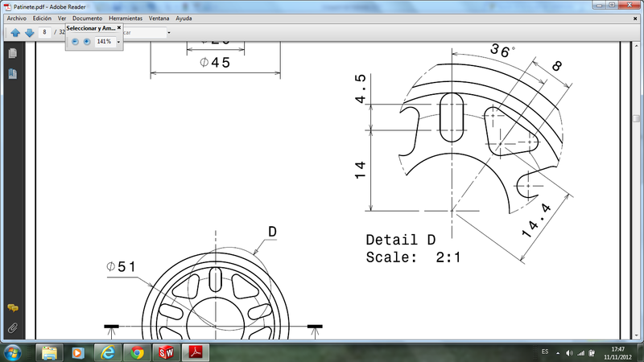Click the scrollbar down arrow
The image size is (644, 362).
(x=636, y=335)
